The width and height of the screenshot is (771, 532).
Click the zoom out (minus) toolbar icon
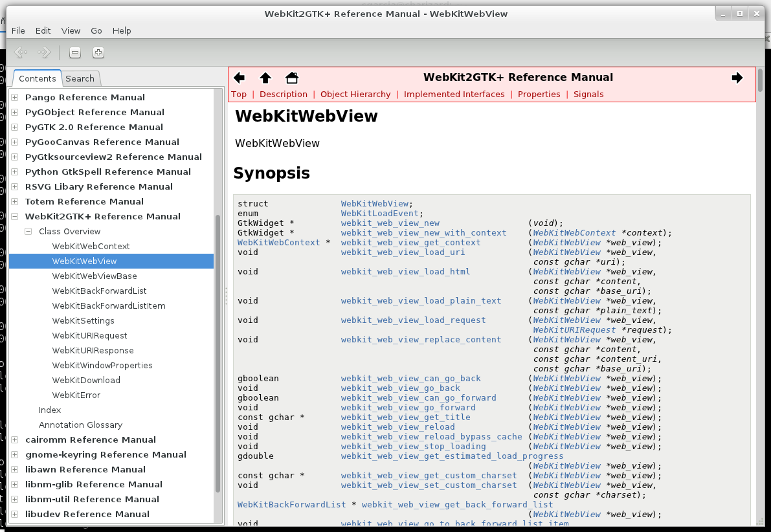point(74,52)
